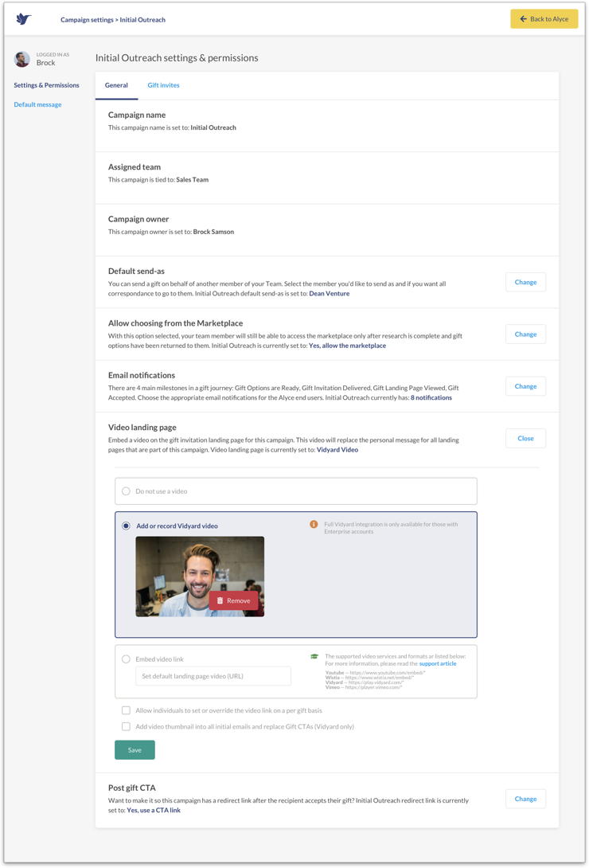The height and width of the screenshot is (868, 589).
Task: Click Campaign settings breadcrumb
Action: click(87, 20)
